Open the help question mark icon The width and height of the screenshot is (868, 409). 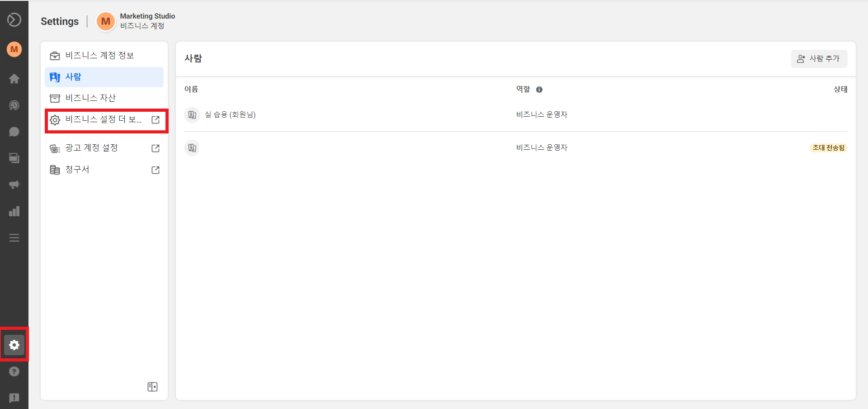(x=14, y=371)
